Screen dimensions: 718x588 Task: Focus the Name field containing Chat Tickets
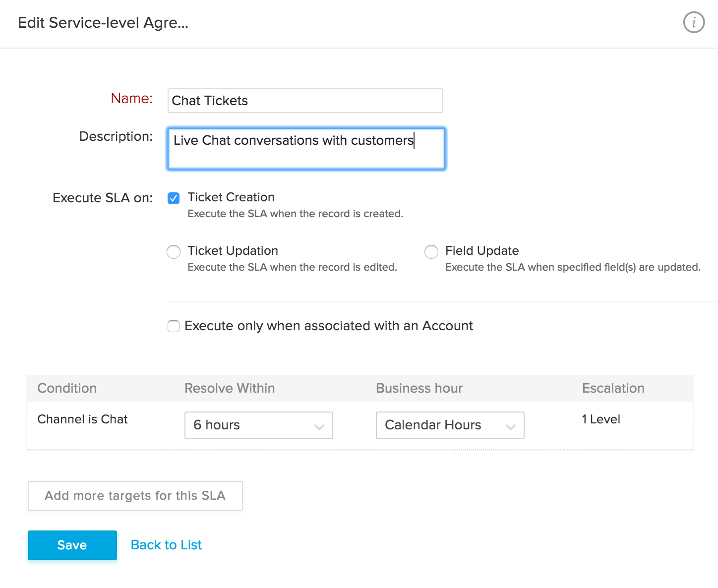pyautogui.click(x=305, y=101)
